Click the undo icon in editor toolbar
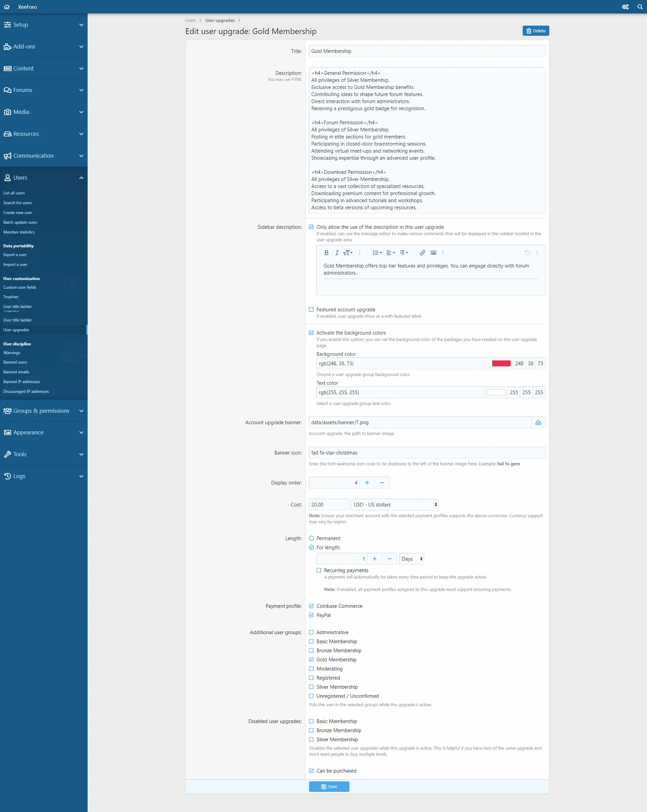This screenshot has height=812, width=647. coord(527,253)
